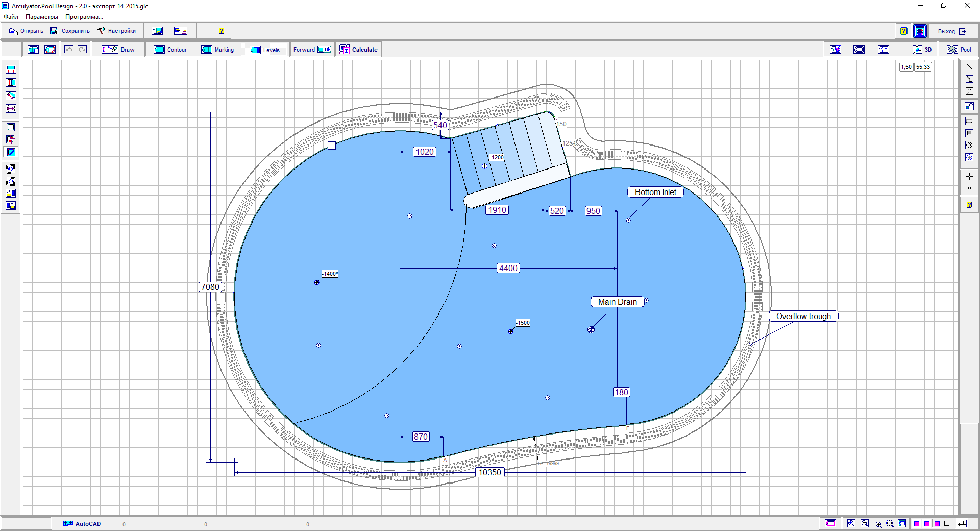Click the Сохранить toolbar button
Viewport: 980px width, 531px height.
pyautogui.click(x=70, y=31)
